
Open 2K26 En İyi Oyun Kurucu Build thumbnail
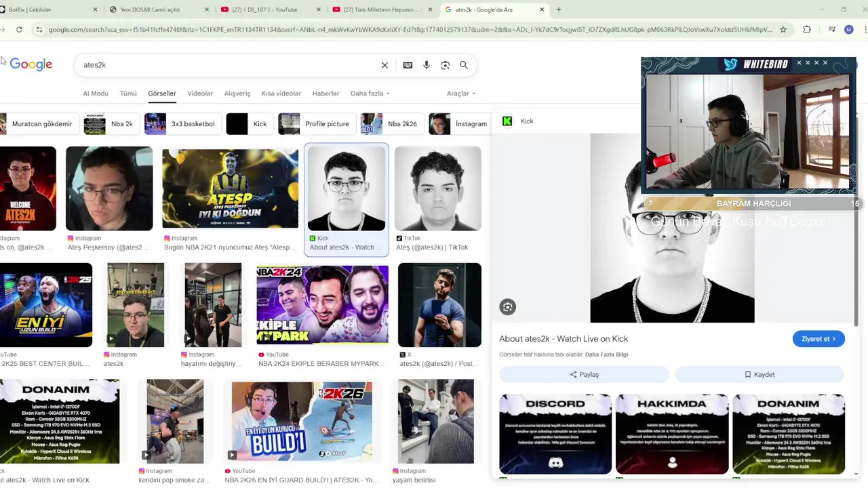coord(302,422)
